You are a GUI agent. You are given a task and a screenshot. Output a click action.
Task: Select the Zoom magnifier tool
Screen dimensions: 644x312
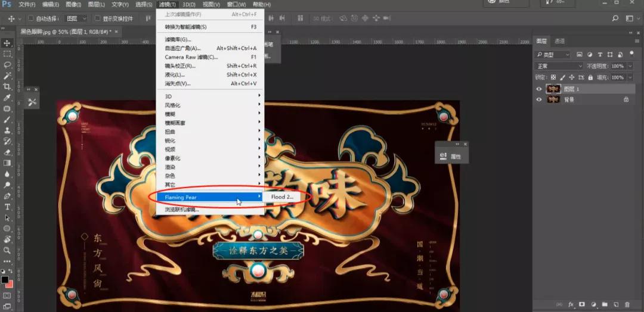pyautogui.click(x=7, y=250)
